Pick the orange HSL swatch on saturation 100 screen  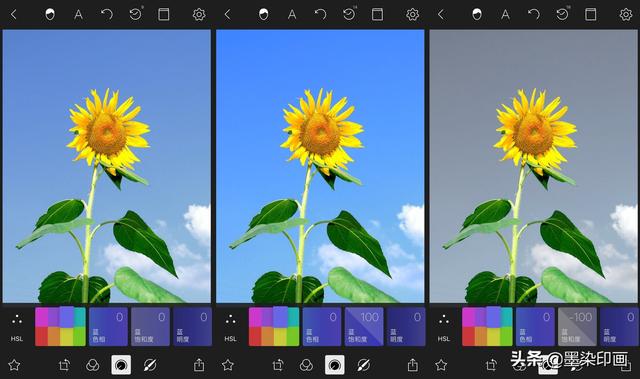click(268, 336)
